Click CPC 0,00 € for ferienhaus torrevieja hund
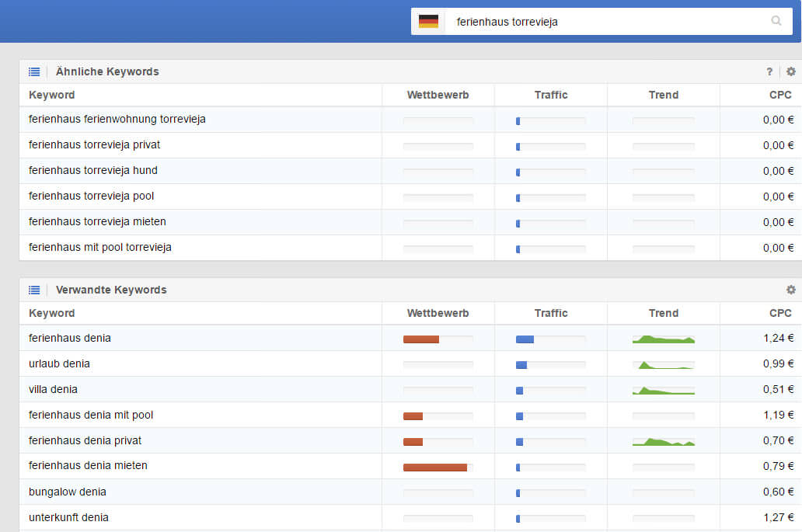 click(779, 171)
